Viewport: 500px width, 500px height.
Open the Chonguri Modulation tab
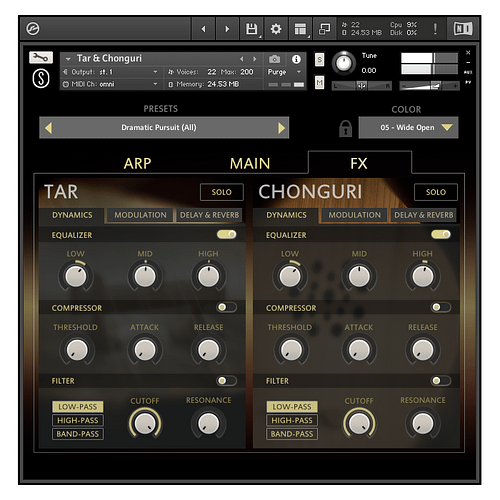click(x=355, y=215)
